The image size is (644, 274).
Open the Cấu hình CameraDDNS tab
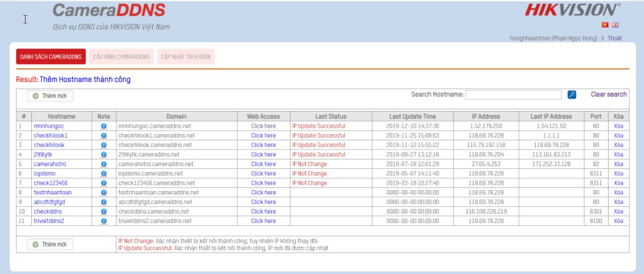[x=121, y=57]
